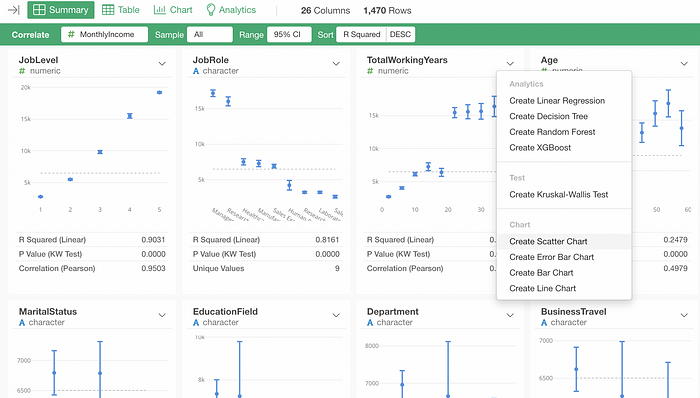Choose Create Decision Tree from menu
Viewport: 700px width, 398px height.
pos(564,116)
